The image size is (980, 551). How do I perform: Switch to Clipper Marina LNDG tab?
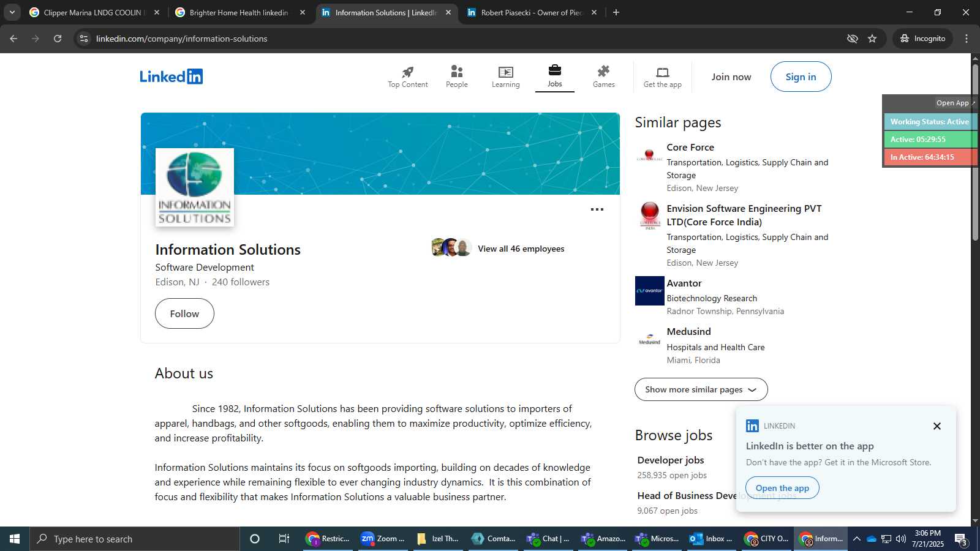[93, 12]
